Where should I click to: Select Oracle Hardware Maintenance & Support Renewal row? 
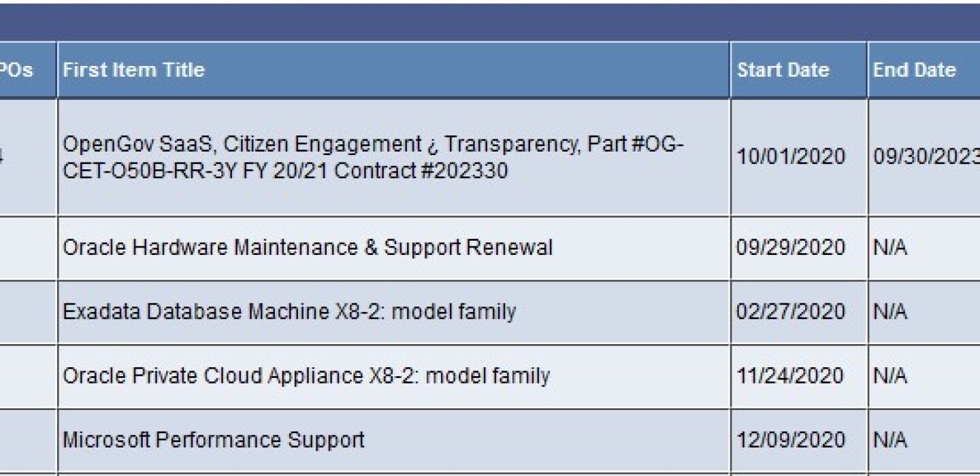click(308, 248)
